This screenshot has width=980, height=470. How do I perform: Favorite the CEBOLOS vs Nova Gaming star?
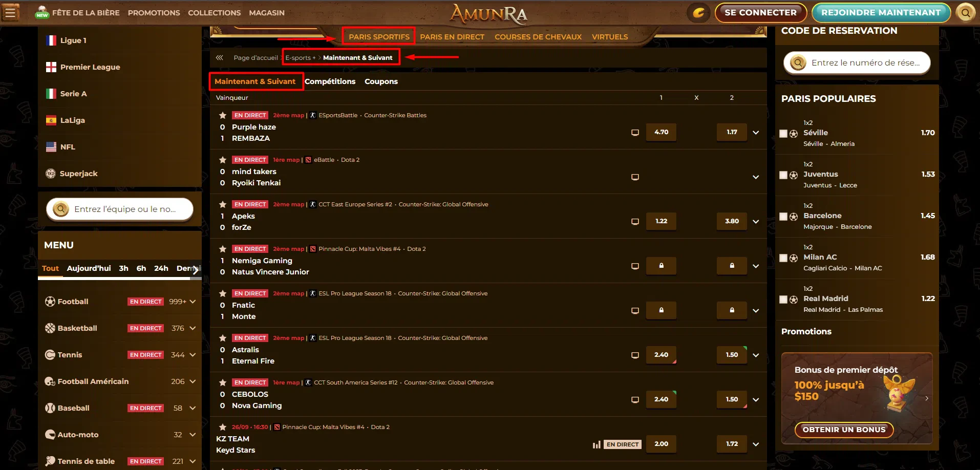223,383
